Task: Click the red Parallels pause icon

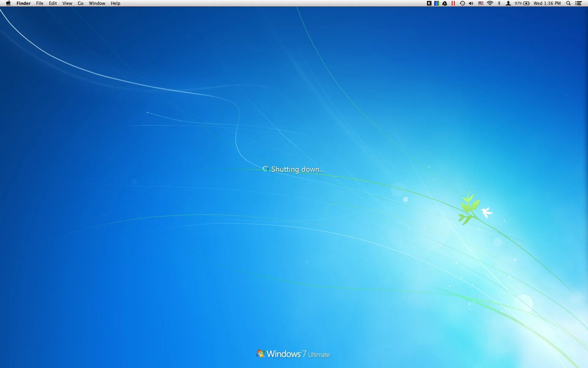Action: 453,3
